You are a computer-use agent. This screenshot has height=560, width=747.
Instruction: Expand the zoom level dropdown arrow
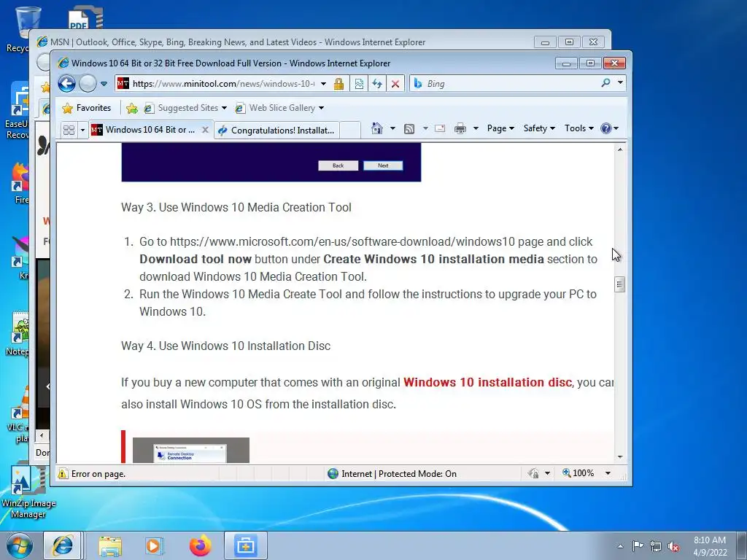608,473
